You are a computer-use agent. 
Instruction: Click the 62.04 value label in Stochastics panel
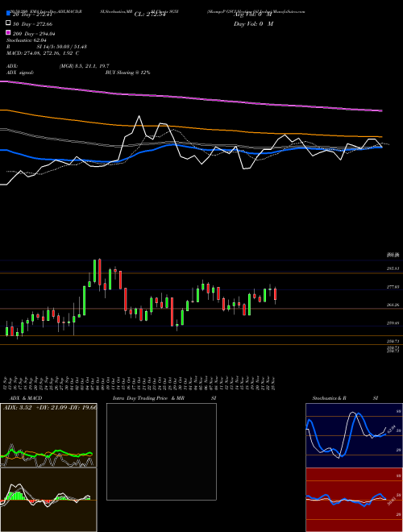click(391, 429)
